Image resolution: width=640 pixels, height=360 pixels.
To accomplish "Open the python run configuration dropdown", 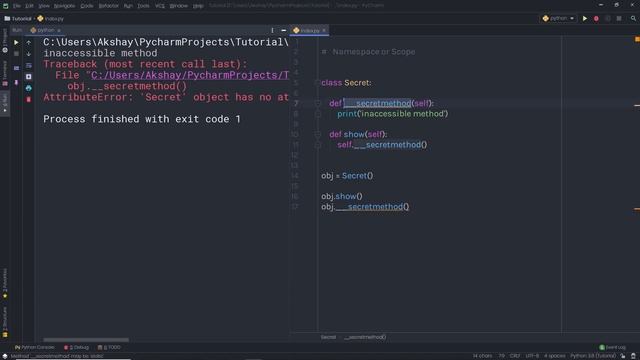I will point(558,18).
